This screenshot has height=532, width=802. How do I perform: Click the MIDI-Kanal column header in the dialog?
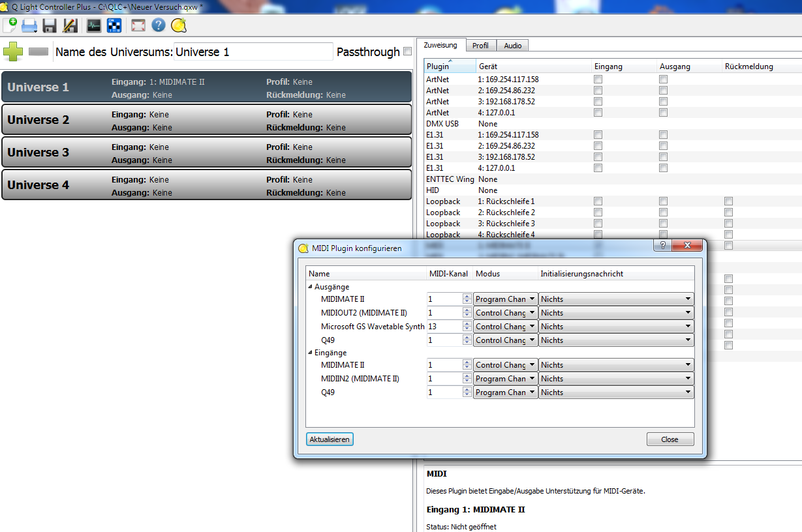pos(449,274)
